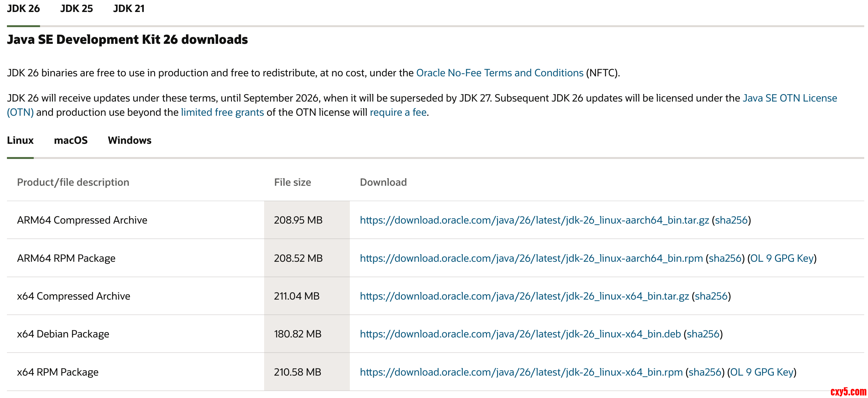Screen dimensions: 868x398
Task: Click the limited free grants link
Action: pos(222,112)
